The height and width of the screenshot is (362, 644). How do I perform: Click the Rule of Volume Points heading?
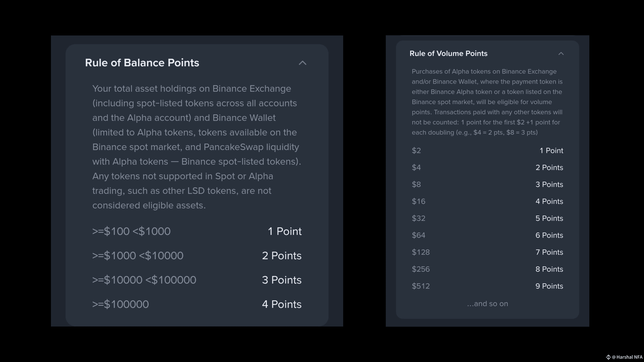[448, 53]
